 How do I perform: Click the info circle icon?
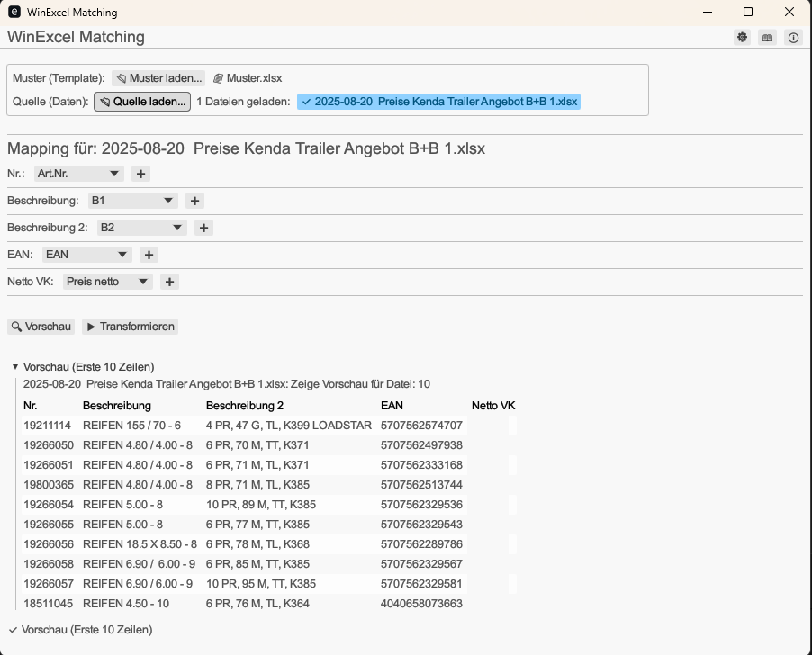click(x=791, y=37)
